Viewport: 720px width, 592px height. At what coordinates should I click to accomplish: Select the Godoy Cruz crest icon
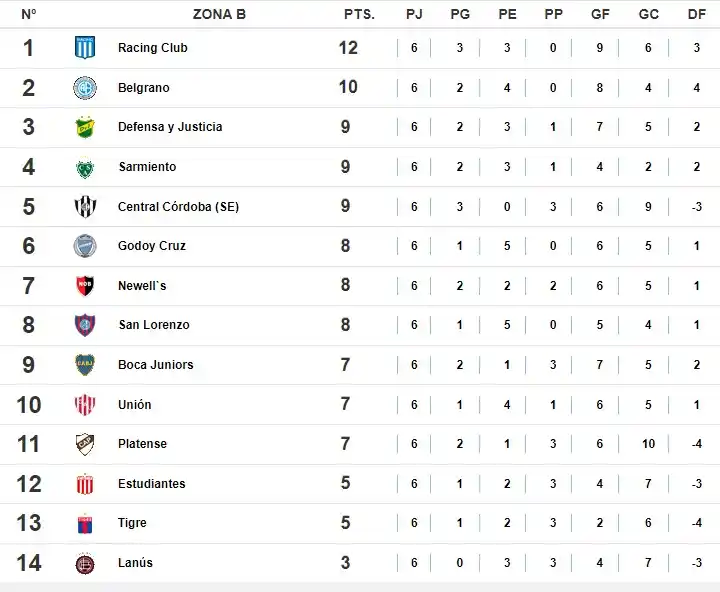85,246
